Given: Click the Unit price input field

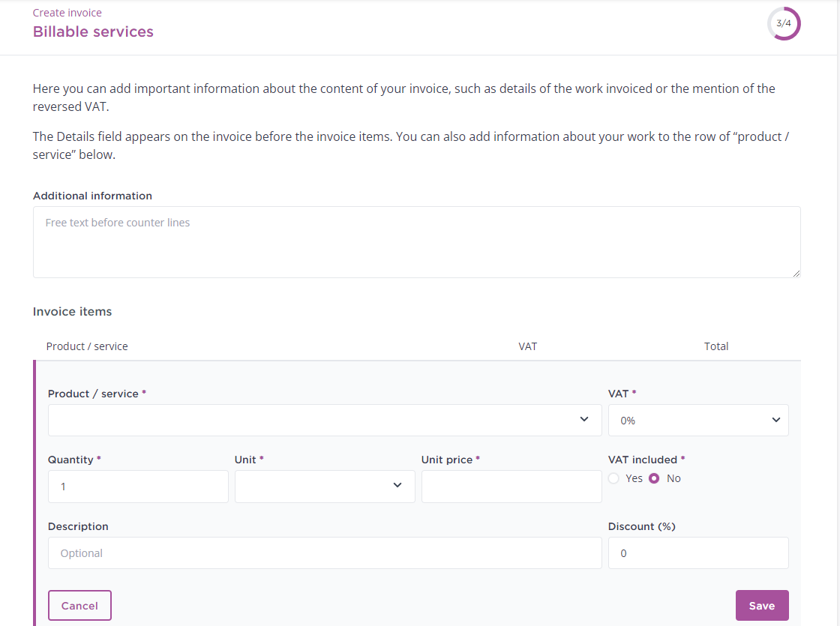Looking at the screenshot, I should click(511, 487).
